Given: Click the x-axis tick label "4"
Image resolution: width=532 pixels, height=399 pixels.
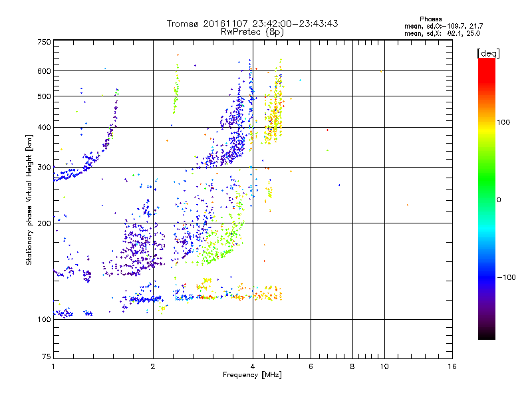Looking at the screenshot, I should (253, 366).
